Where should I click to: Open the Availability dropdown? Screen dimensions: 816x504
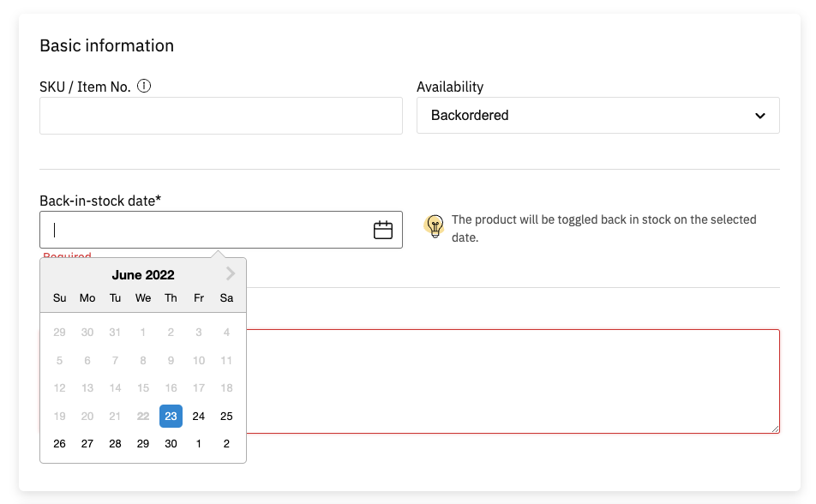coord(598,115)
